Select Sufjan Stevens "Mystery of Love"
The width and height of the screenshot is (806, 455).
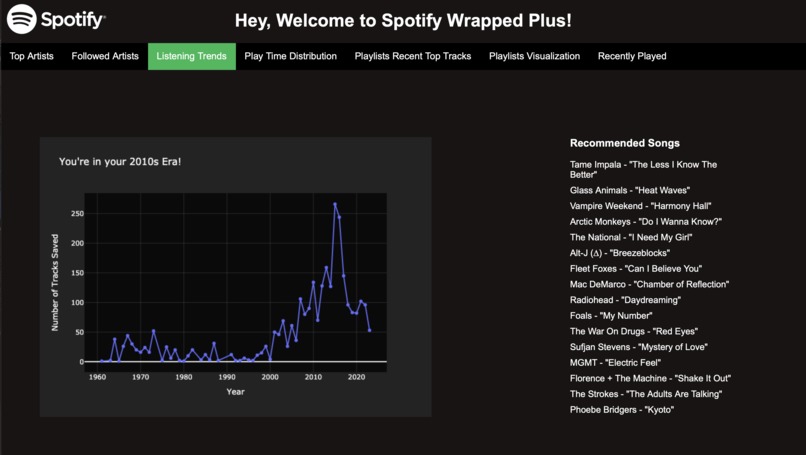[x=638, y=347]
